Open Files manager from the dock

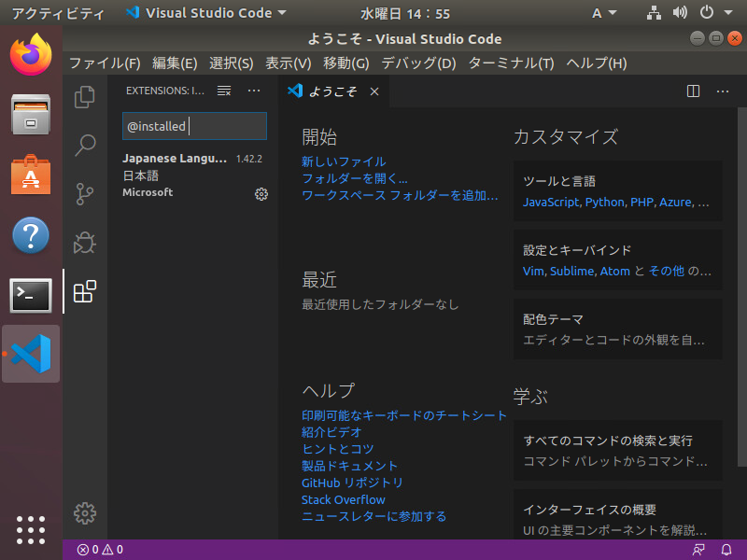coord(31,114)
